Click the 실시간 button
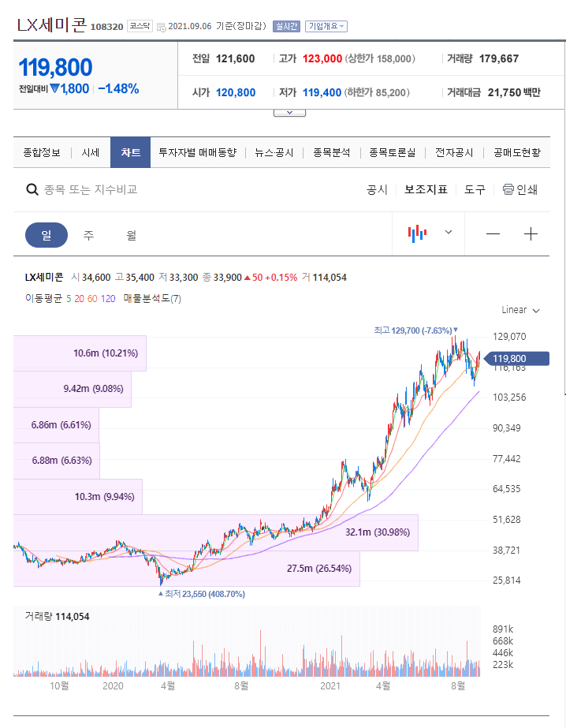The height and width of the screenshot is (728, 566). [x=287, y=27]
